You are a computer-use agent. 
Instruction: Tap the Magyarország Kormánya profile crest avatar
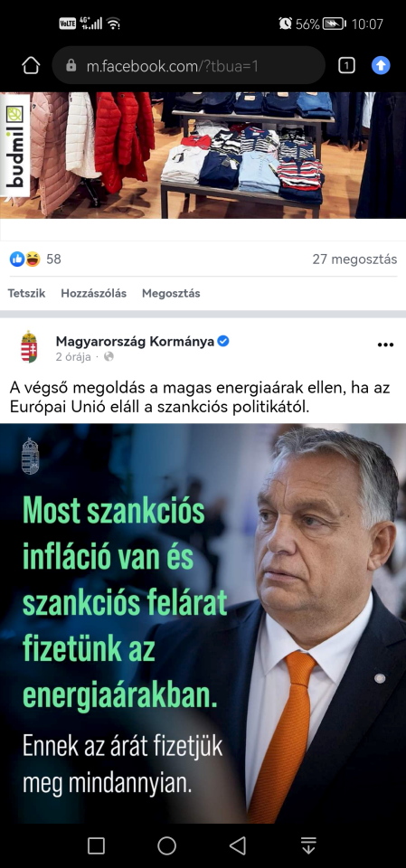29,347
